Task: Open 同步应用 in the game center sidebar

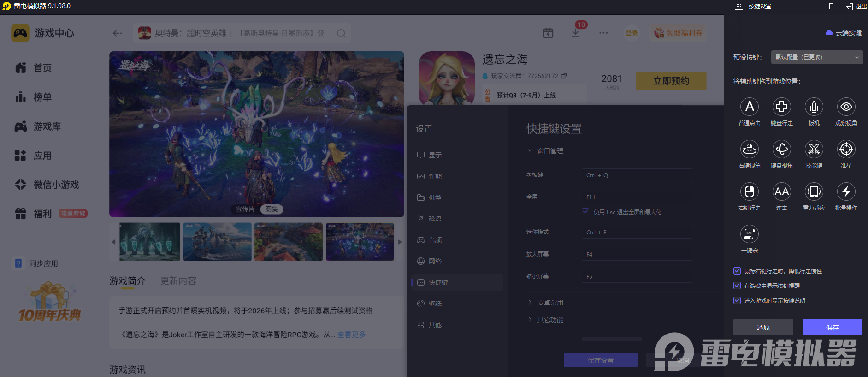Action: pos(36,263)
